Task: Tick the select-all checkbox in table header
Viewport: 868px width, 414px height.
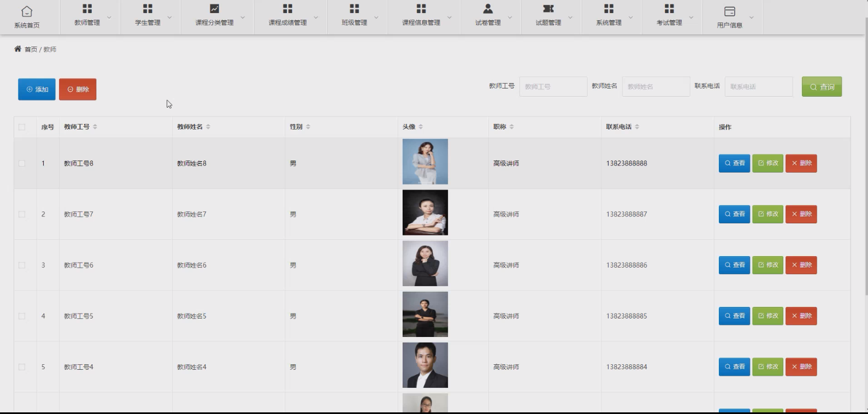Action: [x=22, y=127]
